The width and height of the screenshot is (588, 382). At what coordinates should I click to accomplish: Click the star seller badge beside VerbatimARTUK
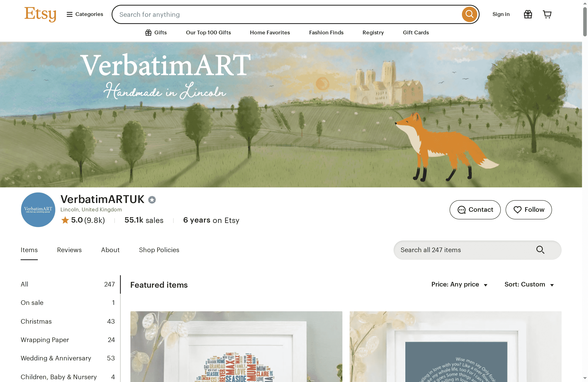click(x=152, y=200)
